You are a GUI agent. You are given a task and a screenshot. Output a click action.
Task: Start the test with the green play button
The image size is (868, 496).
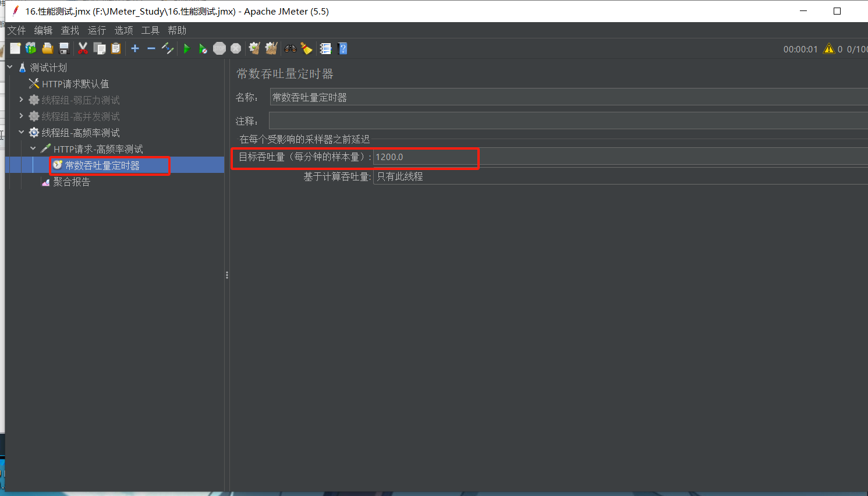pos(186,48)
